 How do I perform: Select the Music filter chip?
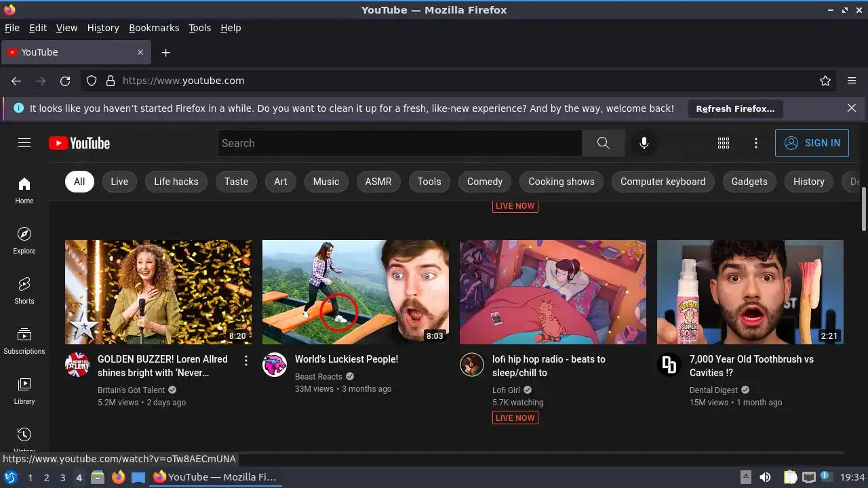(x=326, y=182)
